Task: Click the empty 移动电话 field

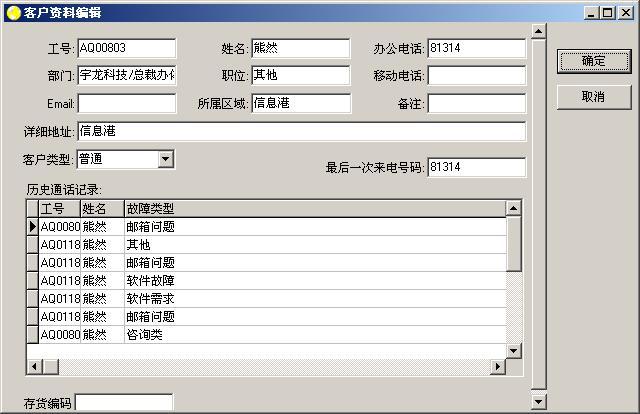Action: point(476,76)
